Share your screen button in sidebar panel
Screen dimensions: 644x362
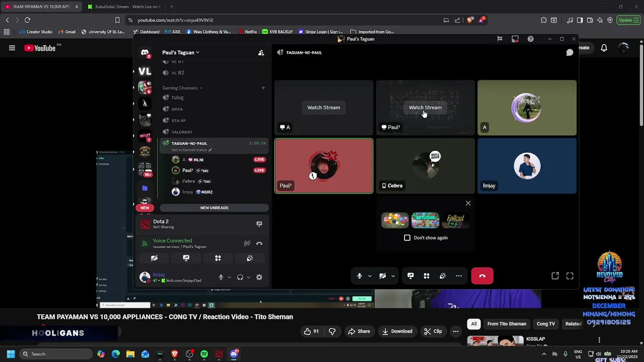pos(186,258)
